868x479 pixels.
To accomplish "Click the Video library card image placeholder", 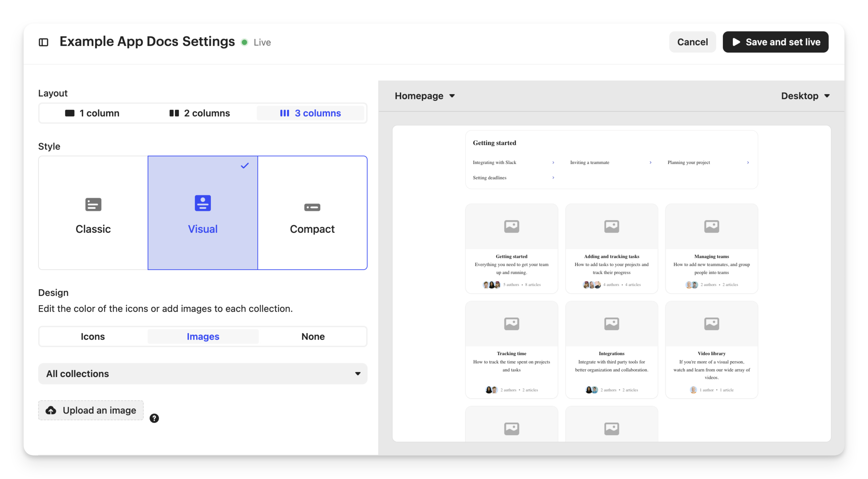I will pyautogui.click(x=711, y=324).
